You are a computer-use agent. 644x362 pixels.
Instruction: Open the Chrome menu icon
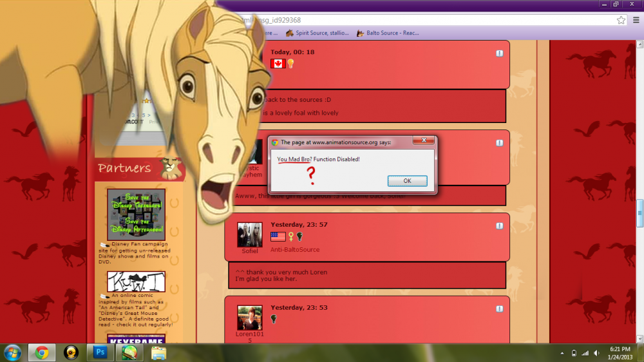pyautogui.click(x=636, y=20)
